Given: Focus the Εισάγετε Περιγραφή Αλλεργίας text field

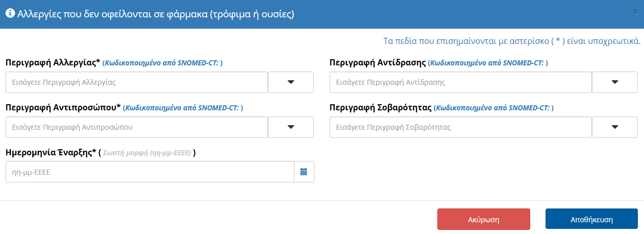Looking at the screenshot, I should coord(136,82).
